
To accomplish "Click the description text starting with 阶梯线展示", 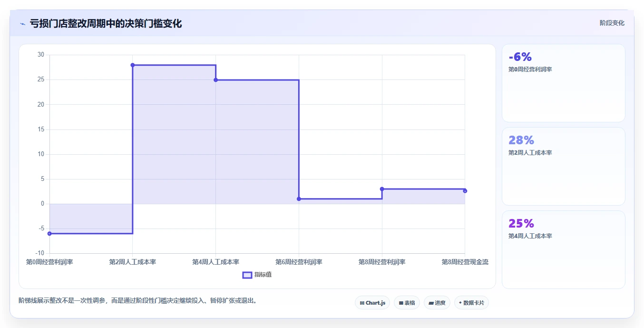I will tap(138, 301).
